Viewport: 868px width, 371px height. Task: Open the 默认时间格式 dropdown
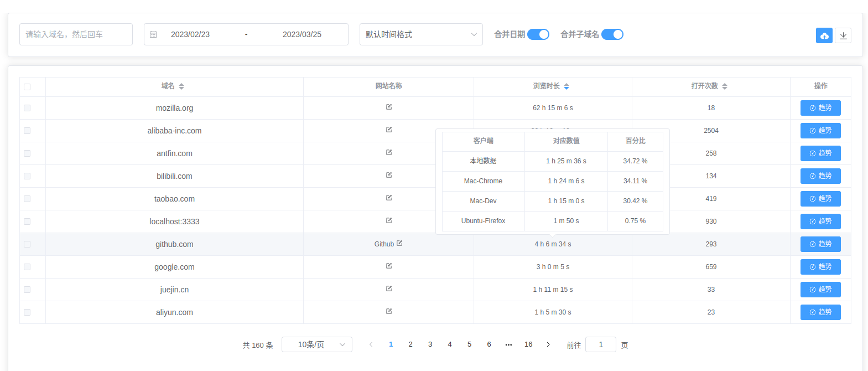pyautogui.click(x=420, y=34)
